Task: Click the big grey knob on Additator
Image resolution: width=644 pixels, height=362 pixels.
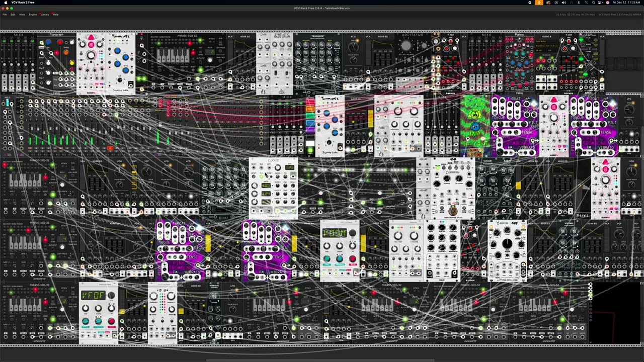Action: pyautogui.click(x=406, y=46)
